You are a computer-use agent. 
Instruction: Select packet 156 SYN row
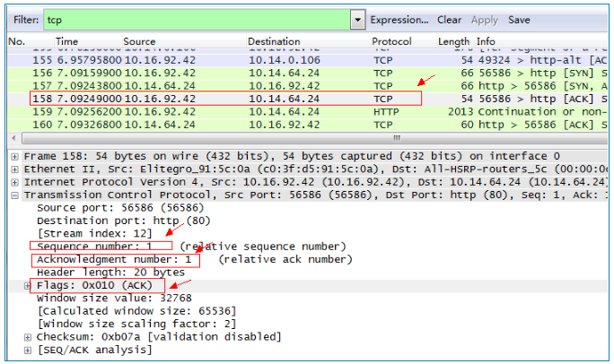pyautogui.click(x=307, y=74)
